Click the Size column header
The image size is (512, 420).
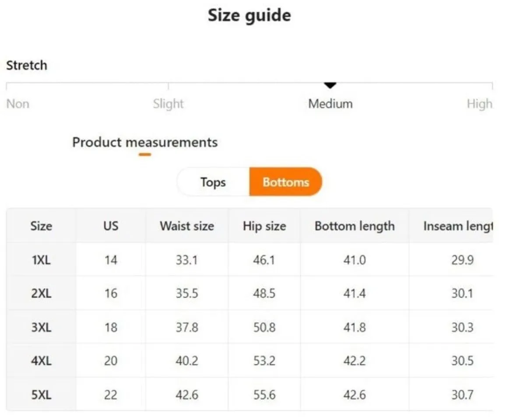pos(41,226)
